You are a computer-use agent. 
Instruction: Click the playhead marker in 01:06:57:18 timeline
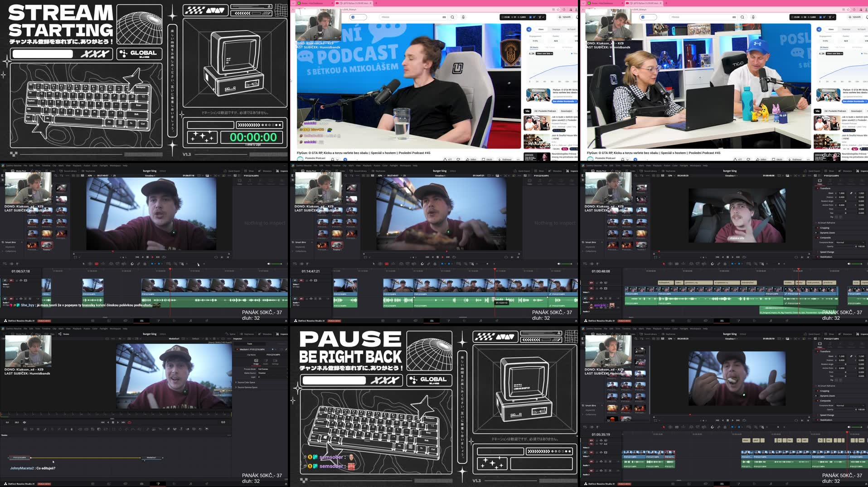click(x=170, y=270)
